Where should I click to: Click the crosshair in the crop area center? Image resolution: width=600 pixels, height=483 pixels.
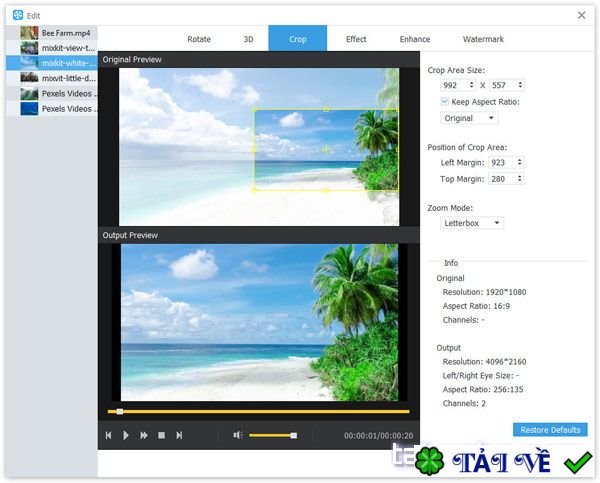click(326, 149)
